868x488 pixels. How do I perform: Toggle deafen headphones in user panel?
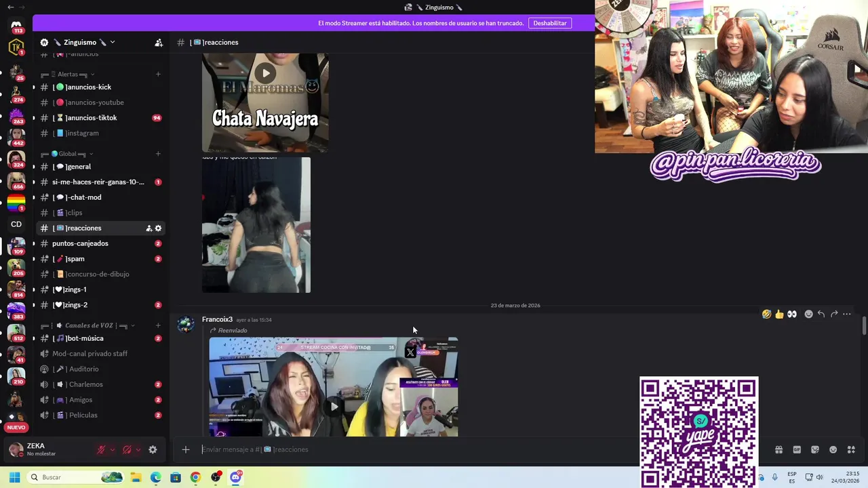[x=127, y=449]
